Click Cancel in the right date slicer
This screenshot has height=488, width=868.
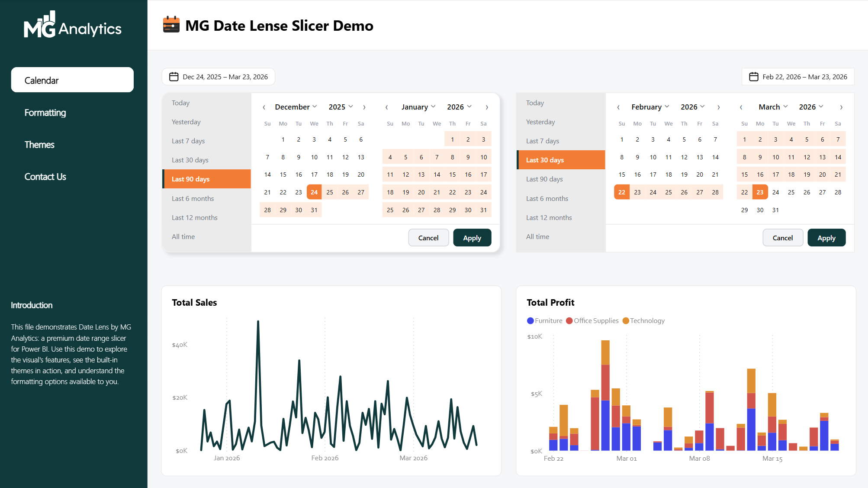click(x=782, y=238)
